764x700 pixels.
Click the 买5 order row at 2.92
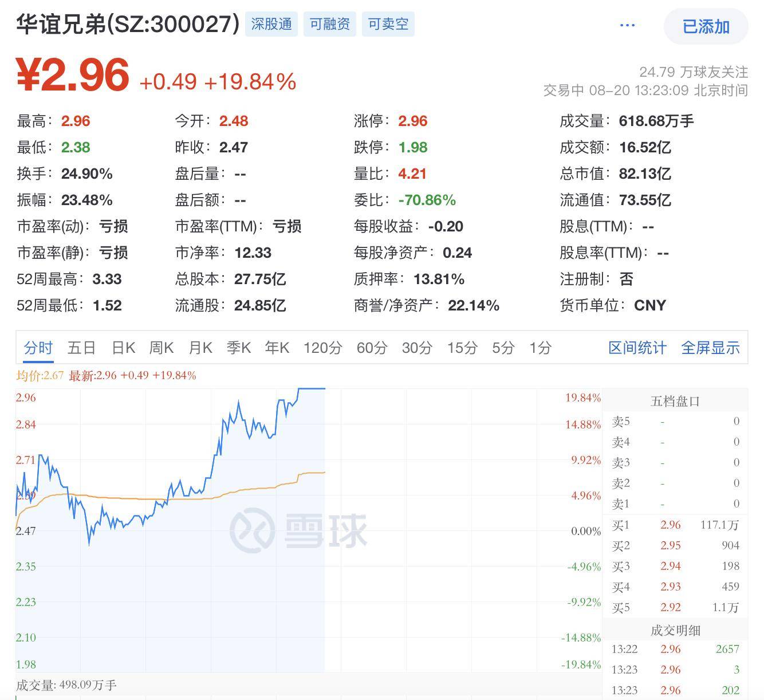(675, 608)
